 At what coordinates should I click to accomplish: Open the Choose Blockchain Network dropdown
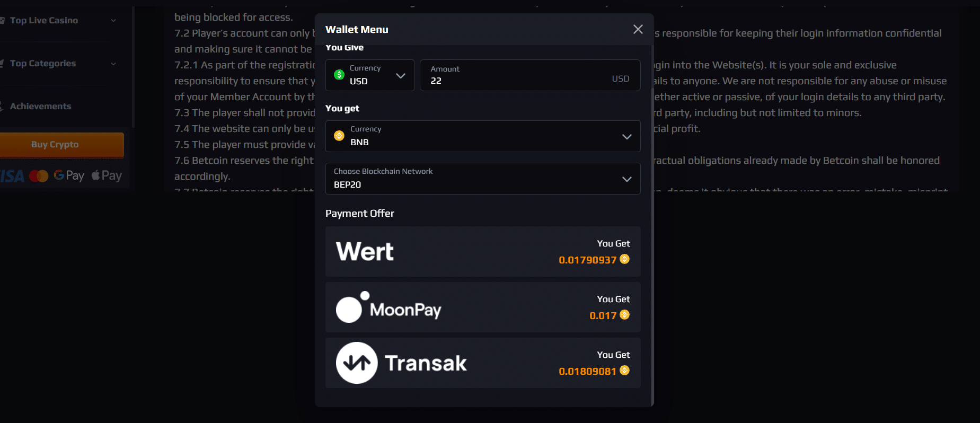point(626,179)
